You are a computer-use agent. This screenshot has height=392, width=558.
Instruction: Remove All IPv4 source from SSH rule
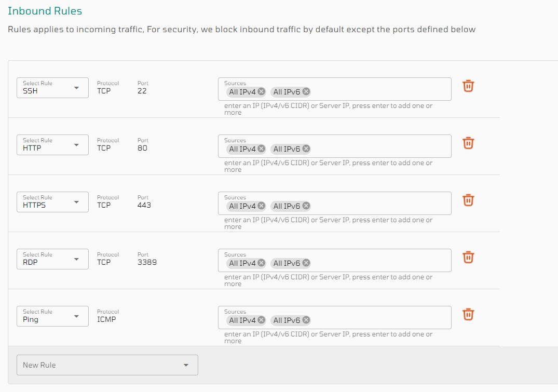coord(262,91)
